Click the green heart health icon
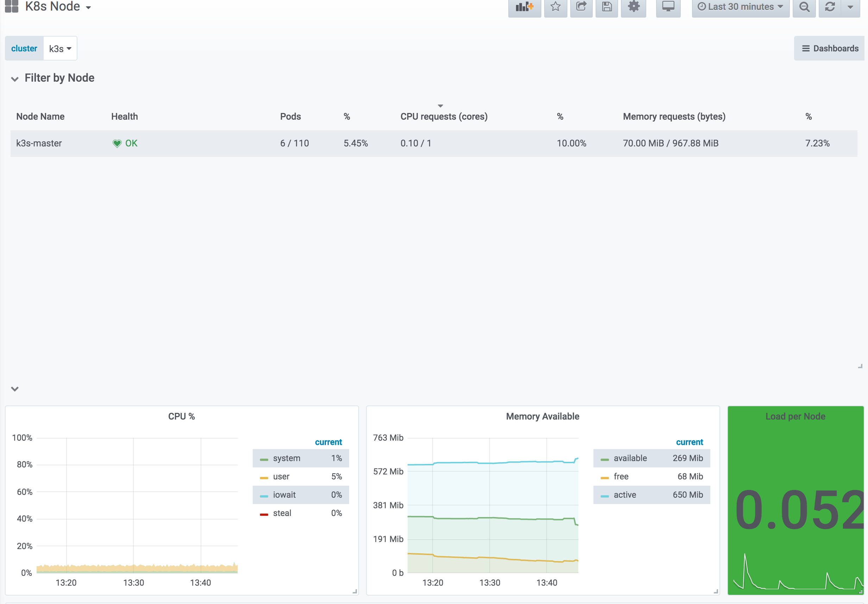Viewport: 868px width, 604px height. click(x=117, y=143)
